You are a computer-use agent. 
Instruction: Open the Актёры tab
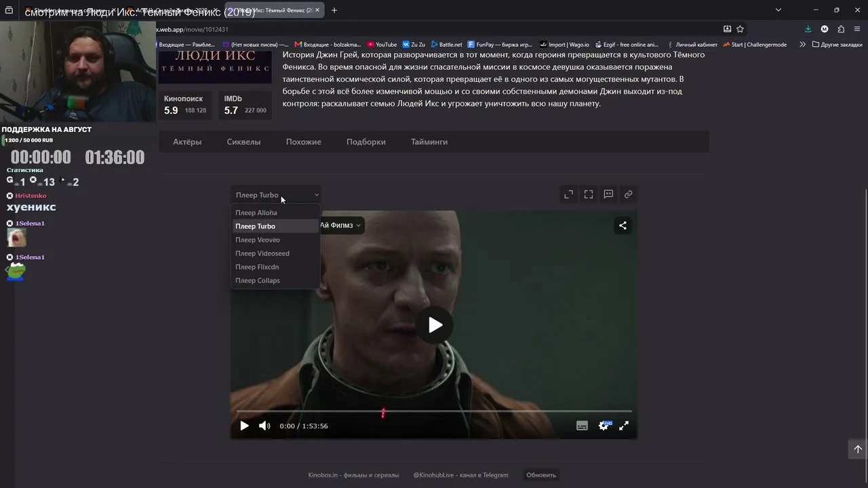tap(187, 142)
